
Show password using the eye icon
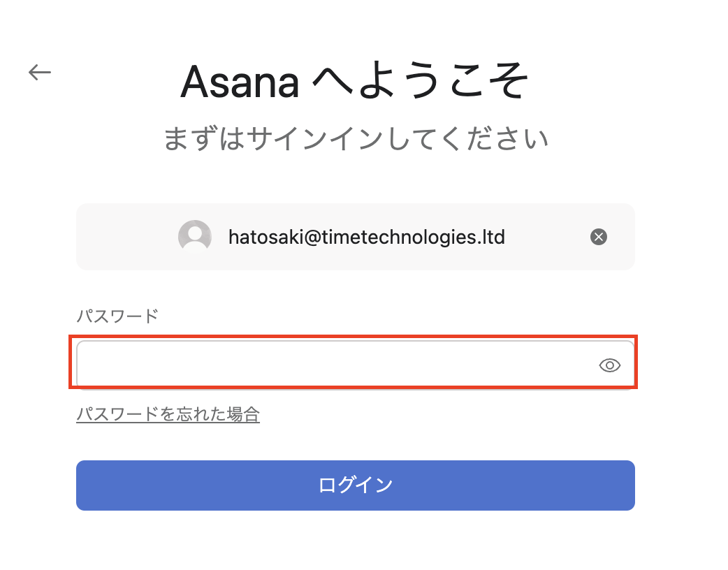tap(610, 365)
